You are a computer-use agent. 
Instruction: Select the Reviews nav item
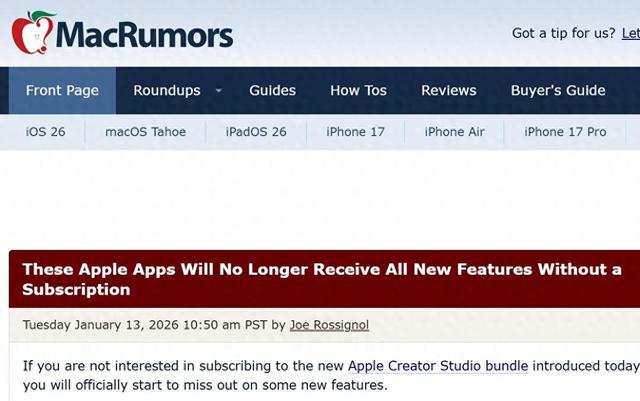449,90
